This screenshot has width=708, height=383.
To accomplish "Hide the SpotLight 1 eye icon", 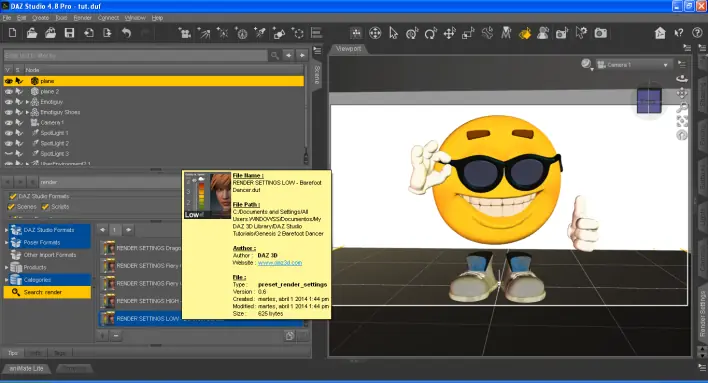I will [9, 133].
